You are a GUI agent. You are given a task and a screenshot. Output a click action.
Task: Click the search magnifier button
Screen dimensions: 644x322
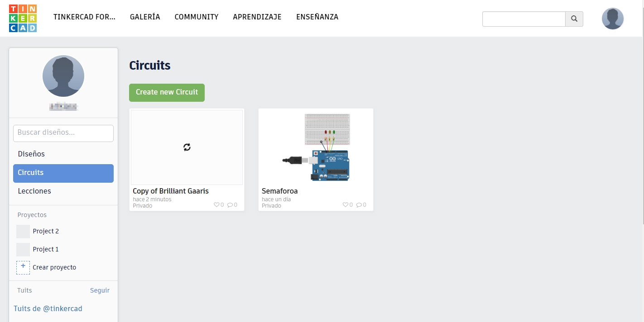pyautogui.click(x=574, y=19)
